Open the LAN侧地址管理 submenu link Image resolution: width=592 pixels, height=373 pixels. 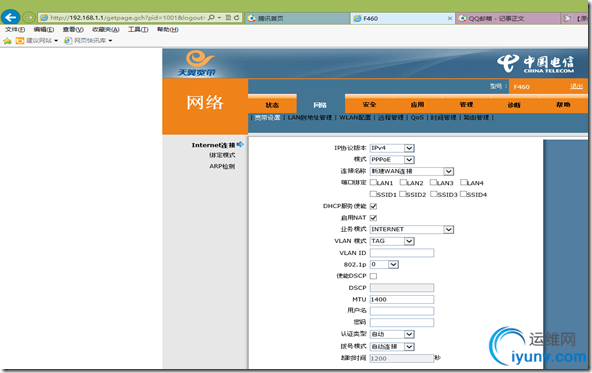310,118
